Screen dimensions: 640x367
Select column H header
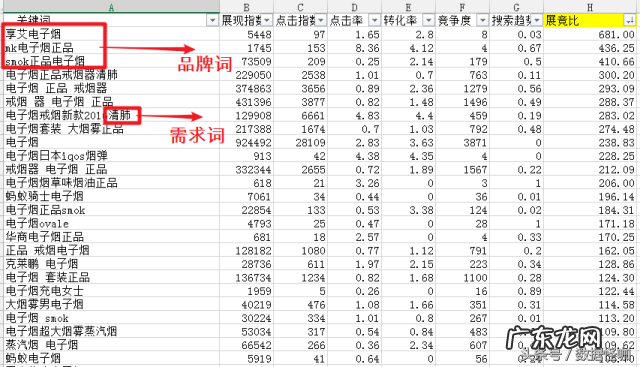[590, 7]
